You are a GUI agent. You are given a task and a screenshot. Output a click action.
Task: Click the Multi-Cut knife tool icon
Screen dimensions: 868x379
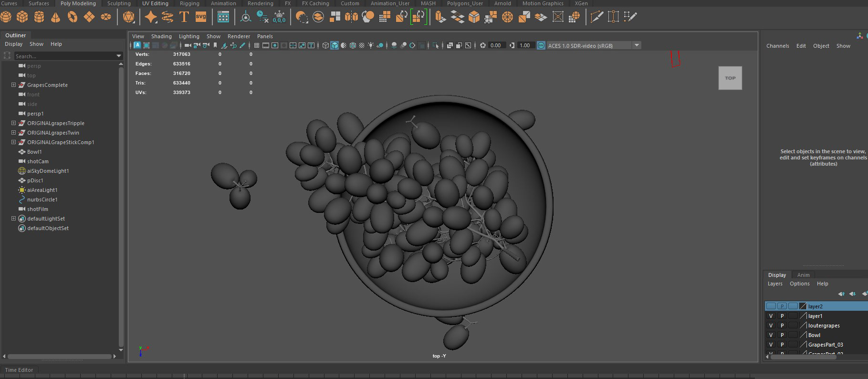(x=596, y=17)
